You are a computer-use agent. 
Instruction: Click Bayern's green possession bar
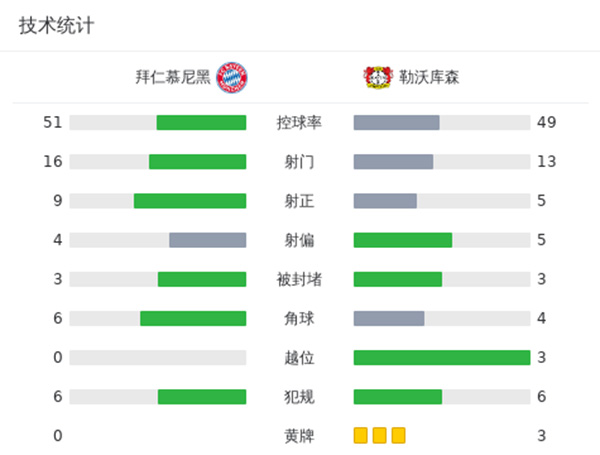pyautogui.click(x=201, y=123)
